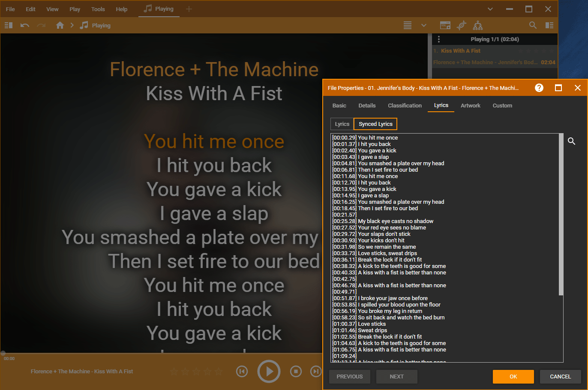Open the Tools menu
Viewport: 588px width, 390px height.
98,9
